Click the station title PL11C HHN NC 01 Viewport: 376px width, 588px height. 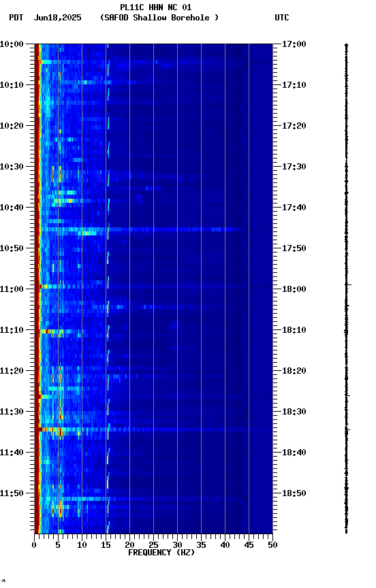click(156, 7)
